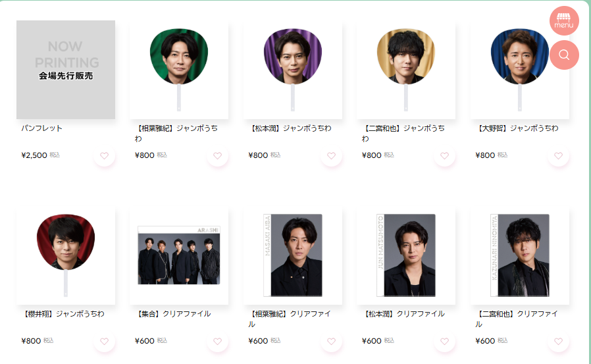Heart the 櫻井翔 ジャンボうちわ product
This screenshot has height=364, width=591.
click(x=105, y=342)
